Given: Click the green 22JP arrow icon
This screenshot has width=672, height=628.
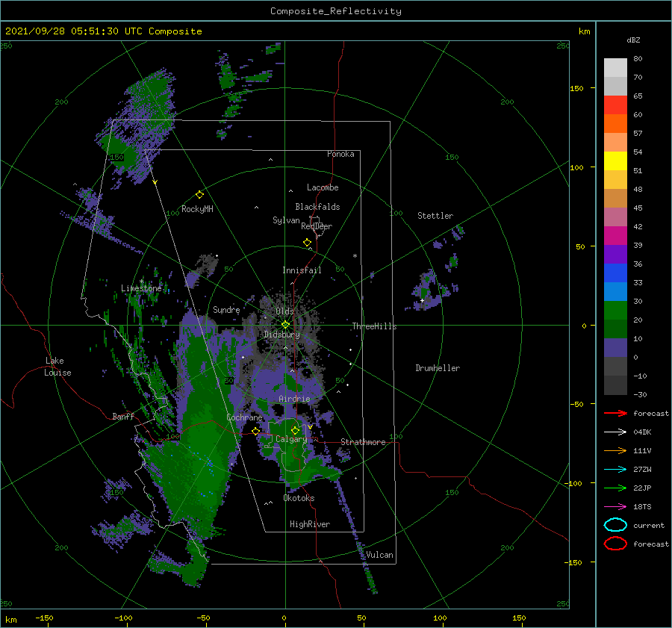Looking at the screenshot, I should 615,488.
